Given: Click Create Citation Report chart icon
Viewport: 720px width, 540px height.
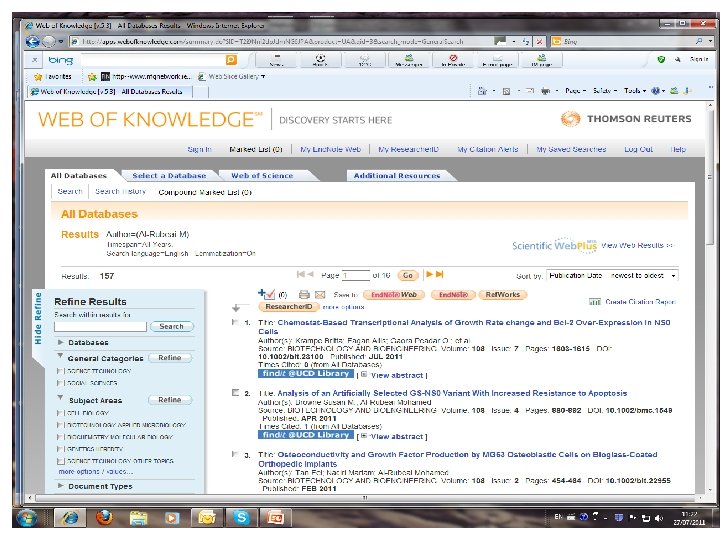Looking at the screenshot, I should (x=595, y=302).
